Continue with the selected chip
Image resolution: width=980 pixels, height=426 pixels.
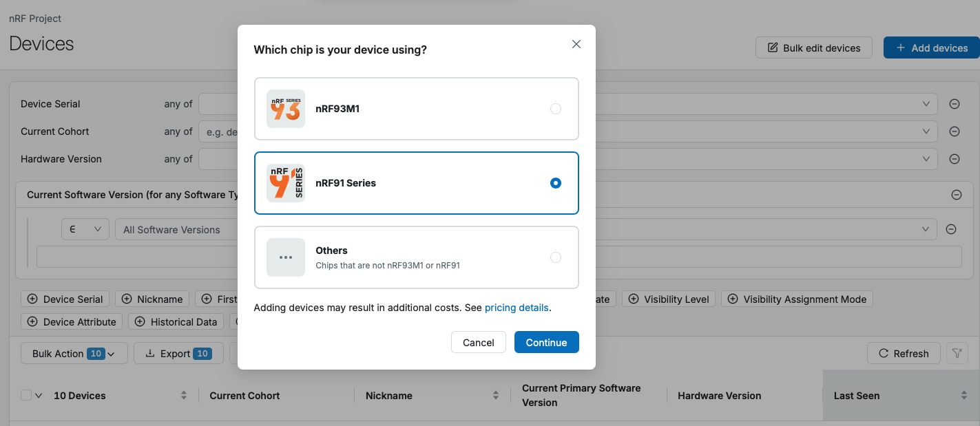(x=547, y=342)
